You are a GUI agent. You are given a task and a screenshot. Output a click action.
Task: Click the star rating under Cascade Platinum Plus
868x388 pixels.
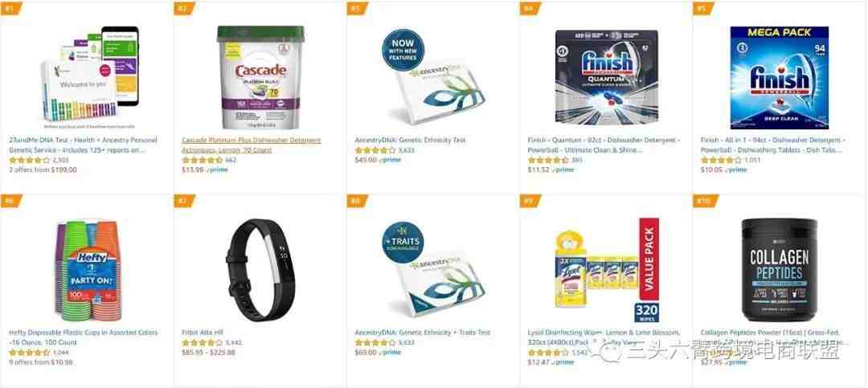tap(202, 160)
